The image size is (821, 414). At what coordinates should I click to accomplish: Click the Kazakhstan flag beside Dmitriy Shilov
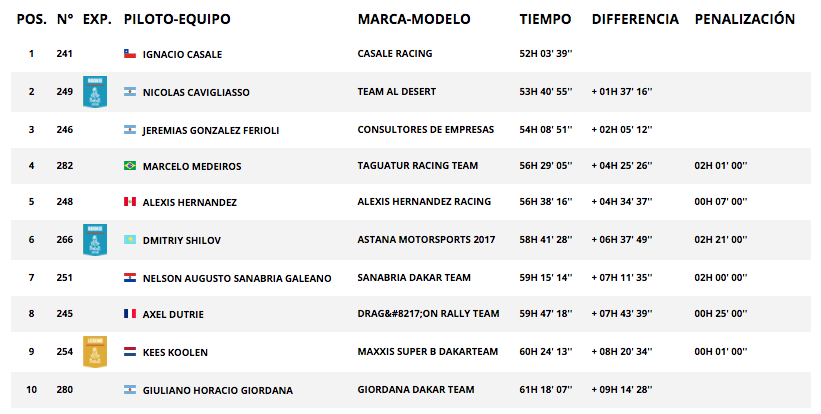[x=130, y=240]
